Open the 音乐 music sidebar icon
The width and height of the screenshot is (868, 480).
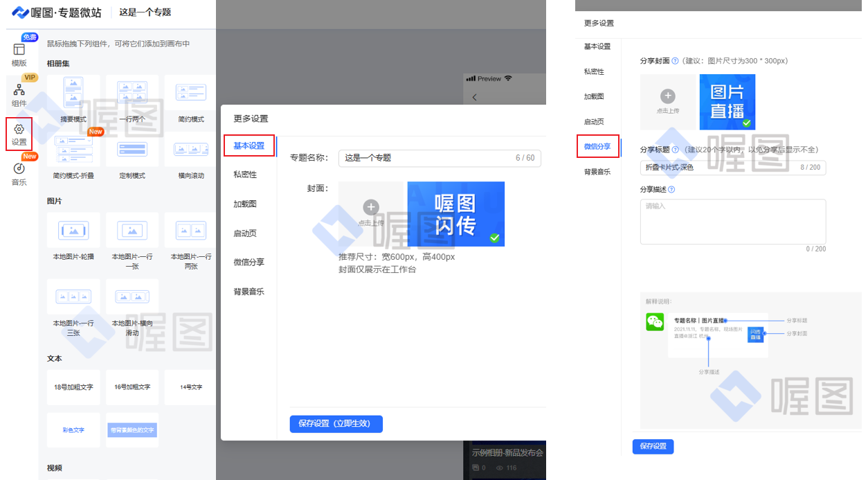coord(19,174)
